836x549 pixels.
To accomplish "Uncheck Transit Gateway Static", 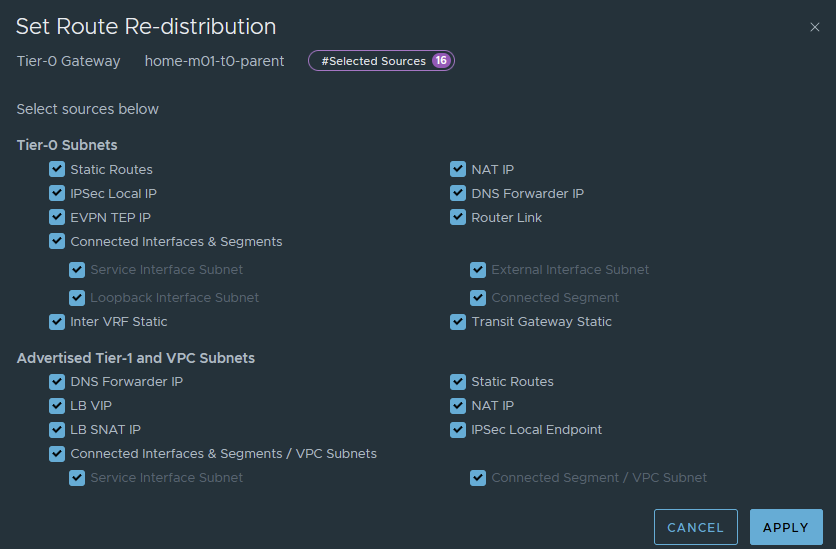I will [458, 322].
